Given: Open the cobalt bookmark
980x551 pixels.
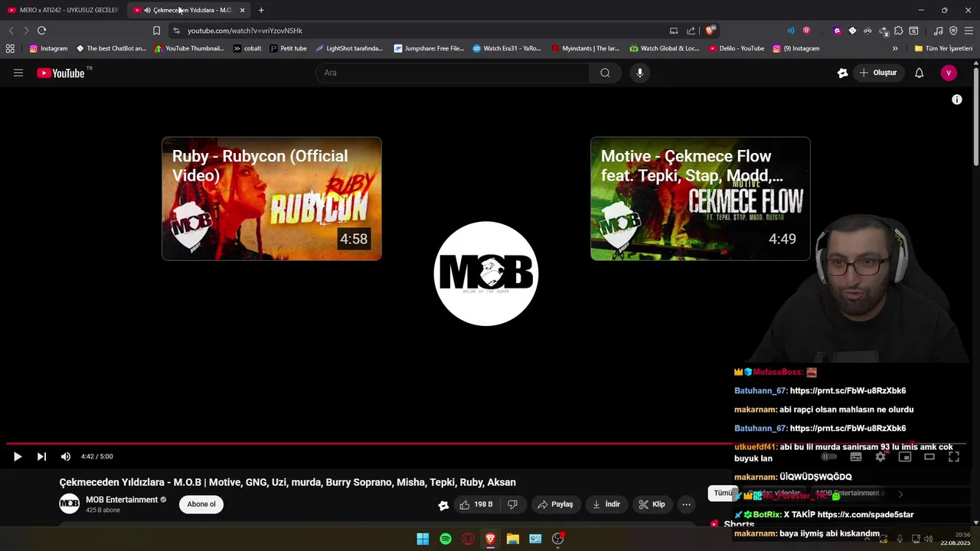Looking at the screenshot, I should (x=247, y=48).
